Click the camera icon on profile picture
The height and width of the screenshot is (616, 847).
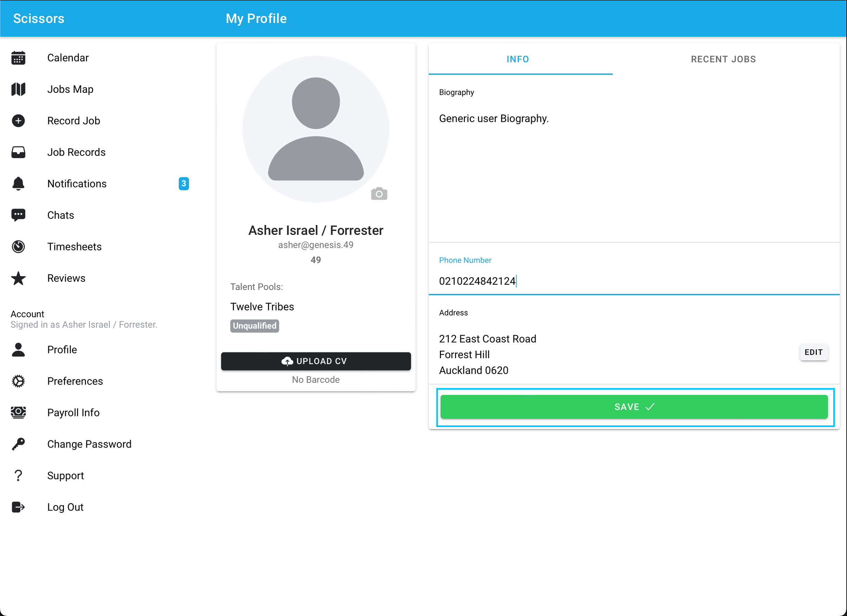(x=379, y=194)
